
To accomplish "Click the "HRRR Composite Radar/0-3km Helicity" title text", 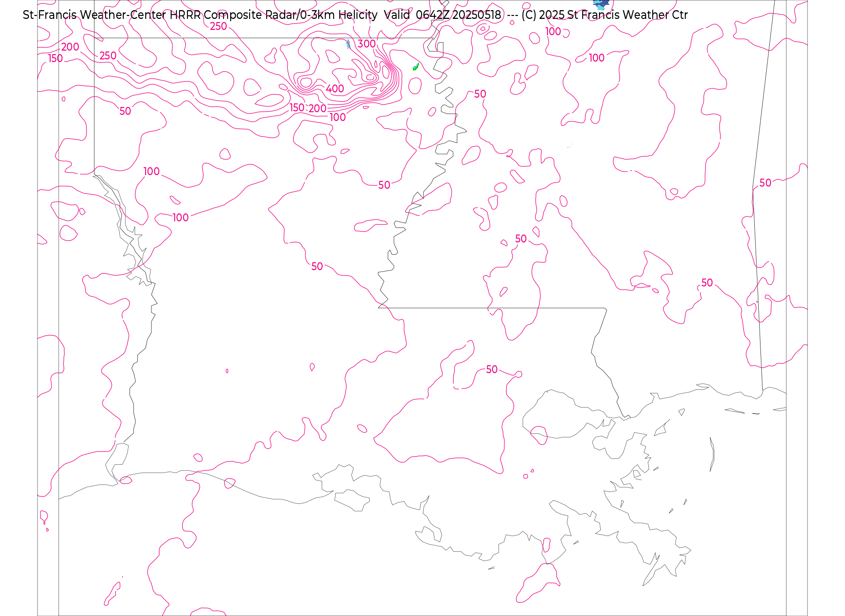I will (x=273, y=15).
